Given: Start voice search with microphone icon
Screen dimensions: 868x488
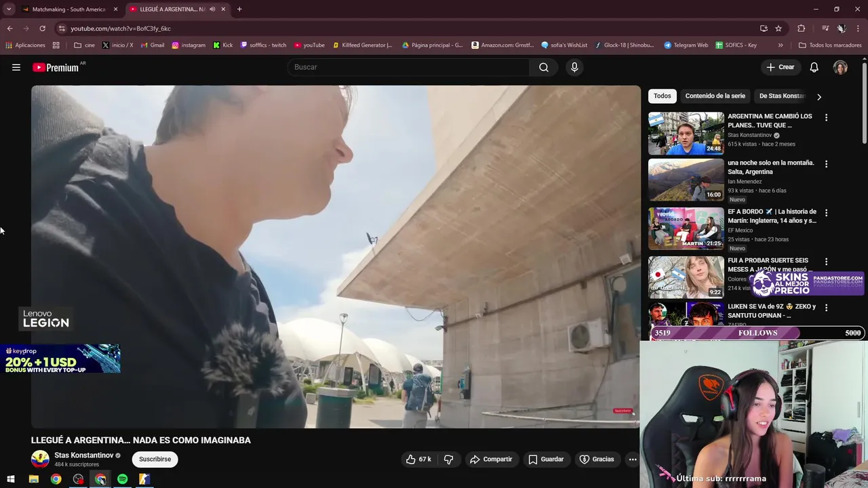Looking at the screenshot, I should coord(574,67).
